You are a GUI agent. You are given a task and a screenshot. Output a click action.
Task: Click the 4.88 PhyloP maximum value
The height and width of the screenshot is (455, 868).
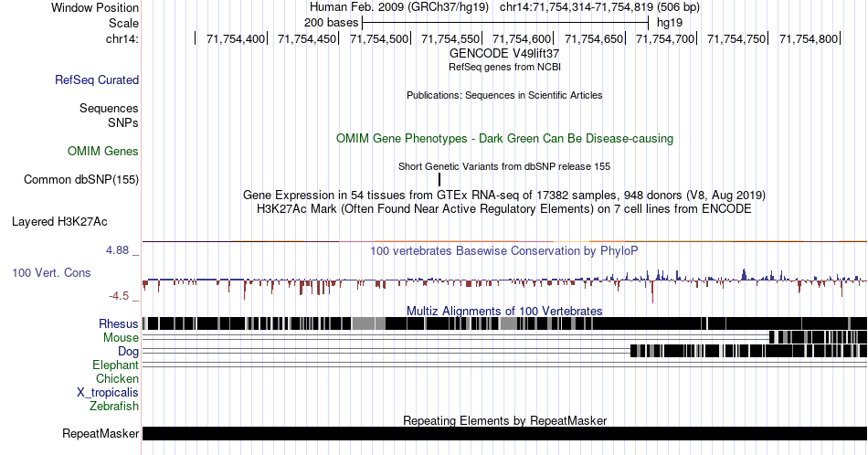tap(118, 250)
